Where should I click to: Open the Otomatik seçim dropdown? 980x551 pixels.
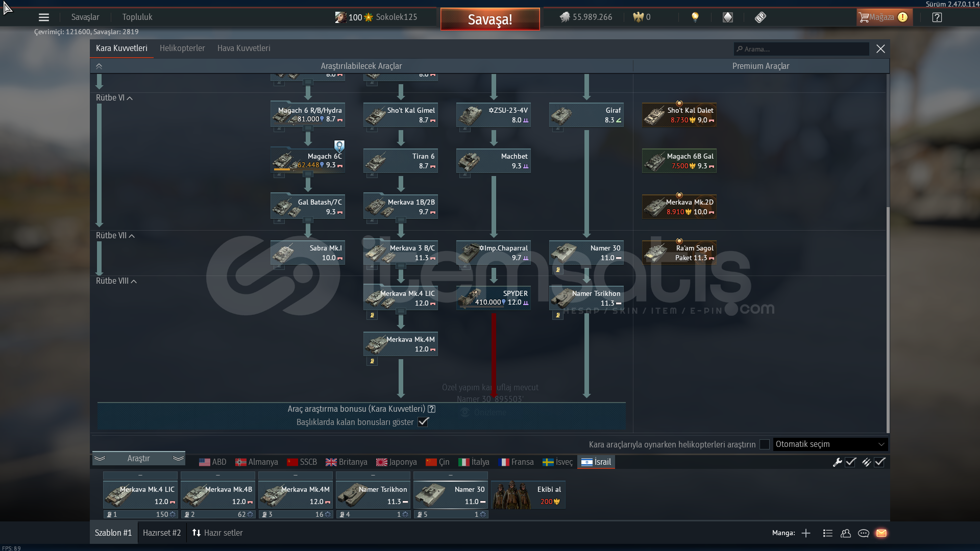point(830,444)
